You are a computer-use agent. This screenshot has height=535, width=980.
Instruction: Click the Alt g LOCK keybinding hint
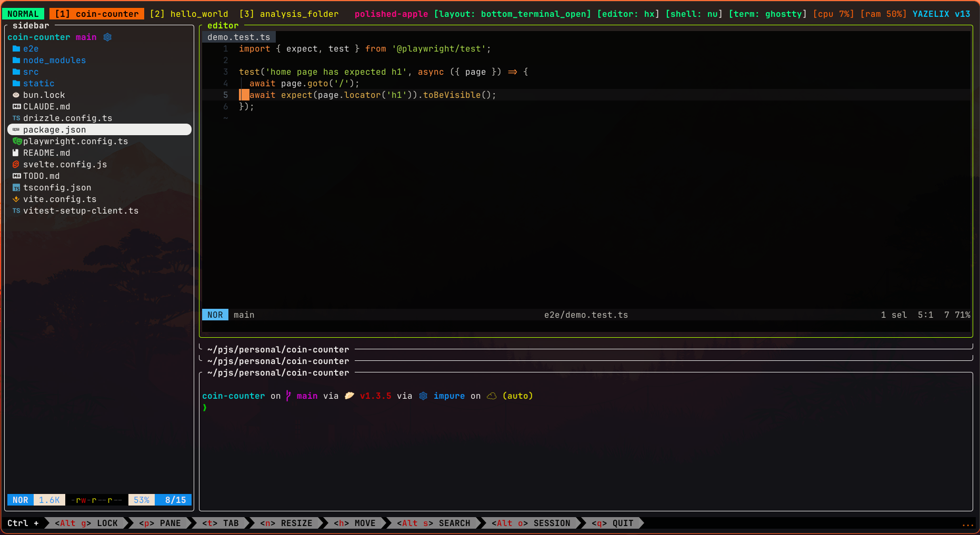point(86,523)
